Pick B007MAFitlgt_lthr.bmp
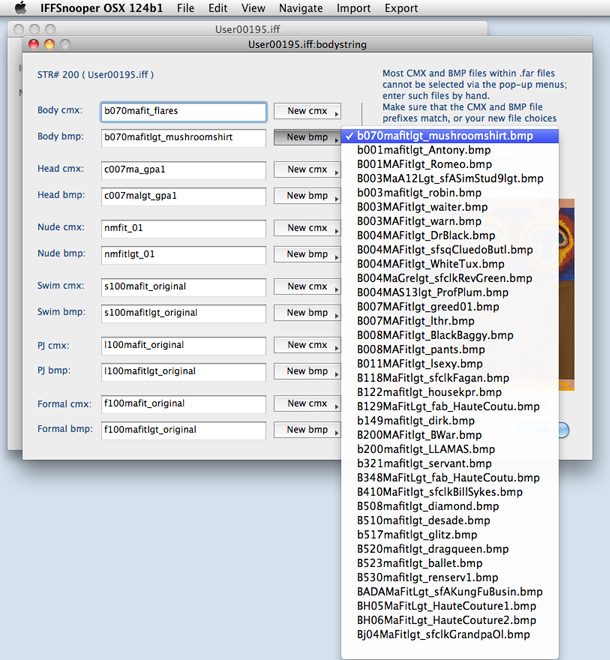Screen dimensions: 610x660 point(450,322)
